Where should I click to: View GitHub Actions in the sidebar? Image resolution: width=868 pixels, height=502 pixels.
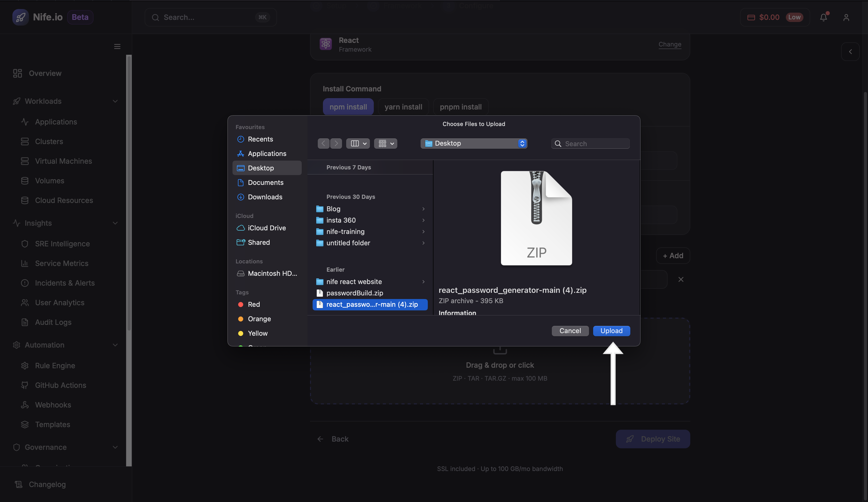click(60, 385)
